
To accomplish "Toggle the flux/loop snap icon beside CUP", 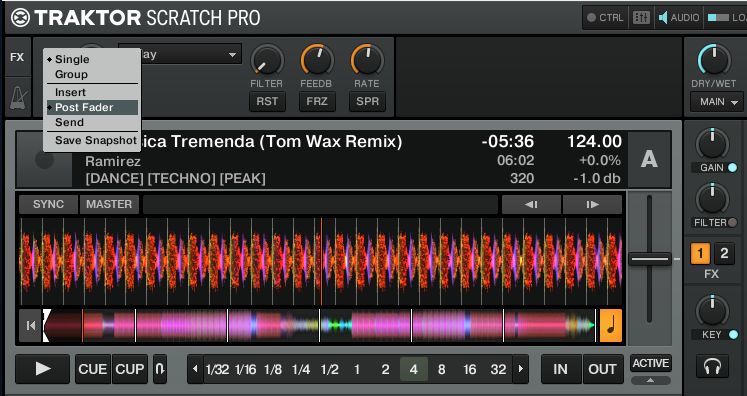I will [160, 369].
